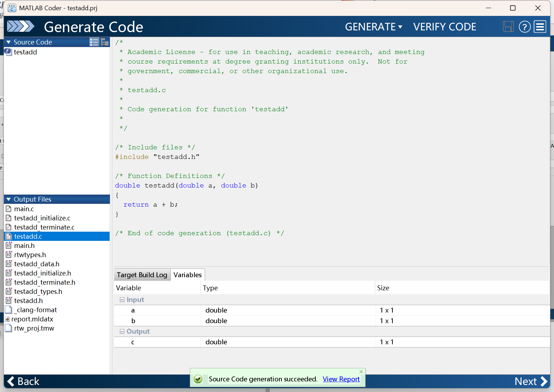Click the Type column header

pos(288,288)
